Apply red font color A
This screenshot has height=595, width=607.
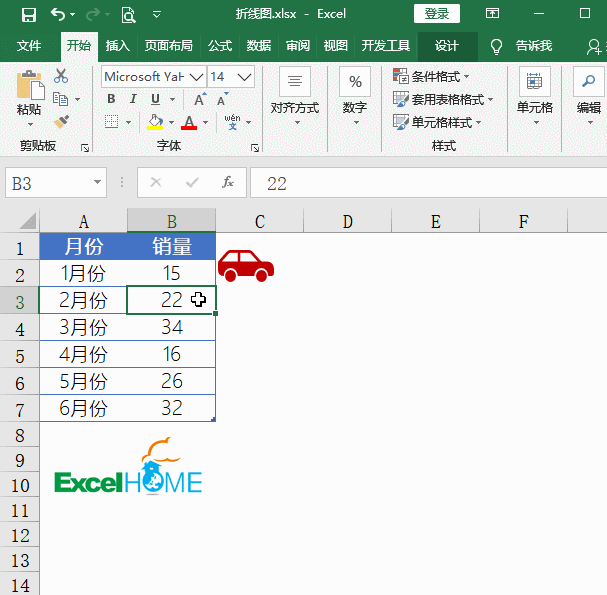pos(189,122)
